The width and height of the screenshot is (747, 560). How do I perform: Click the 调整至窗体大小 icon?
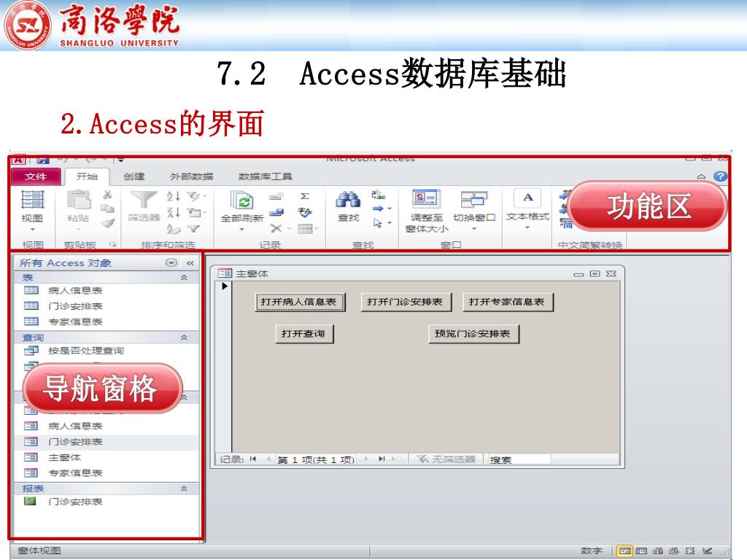point(426,199)
